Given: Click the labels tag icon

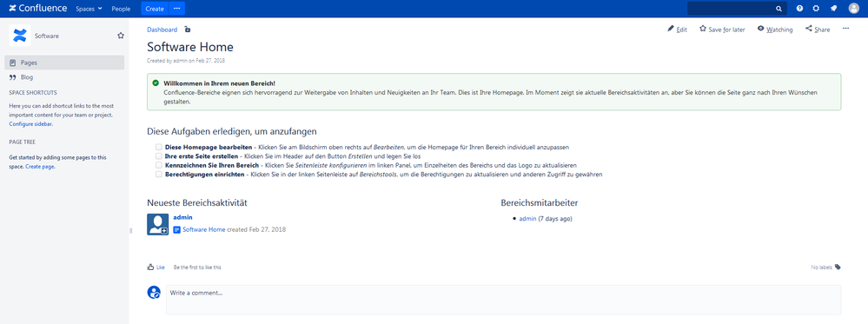Looking at the screenshot, I should [838, 267].
